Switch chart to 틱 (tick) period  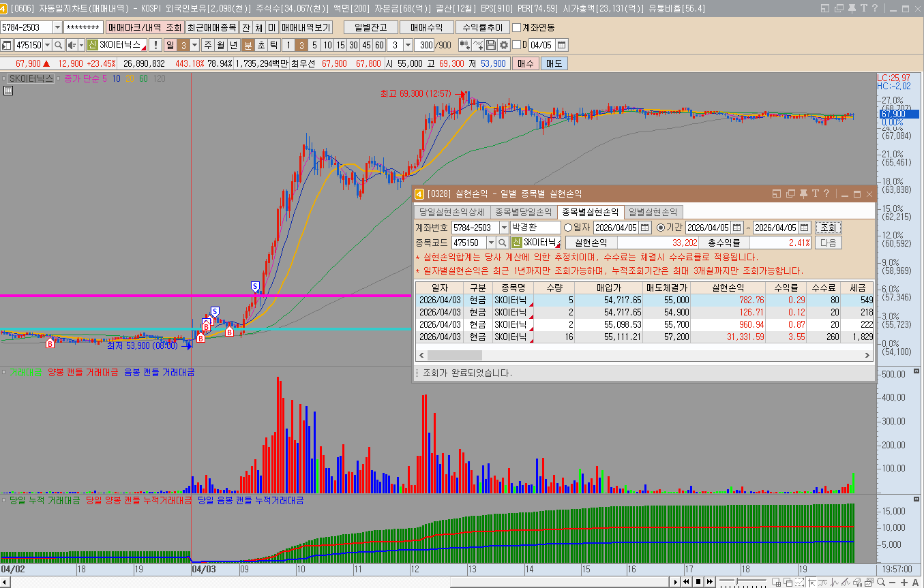pos(273,45)
